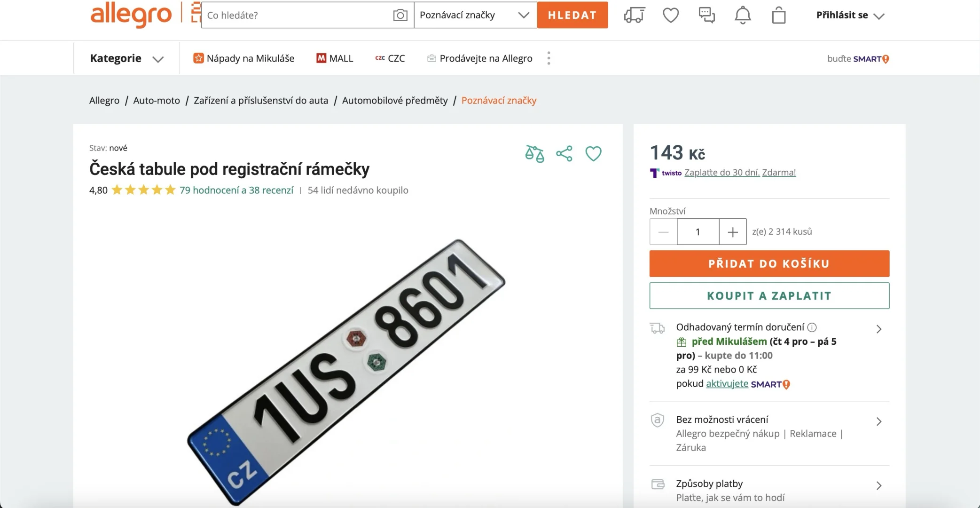Image resolution: width=980 pixels, height=508 pixels.
Task: Click the share product icon
Action: (x=564, y=154)
